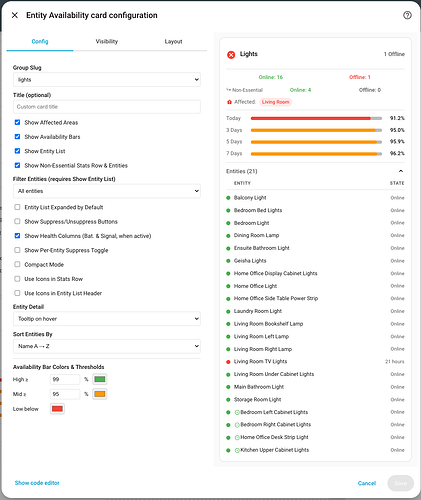Click the red Affected house icon
Image resolution: width=421 pixels, height=500 pixels.
point(229,102)
